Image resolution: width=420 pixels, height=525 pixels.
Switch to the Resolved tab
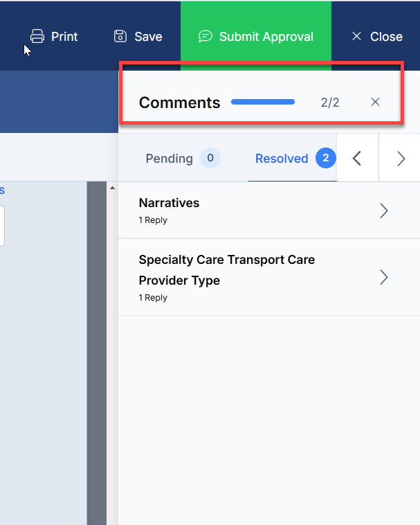[x=293, y=159]
